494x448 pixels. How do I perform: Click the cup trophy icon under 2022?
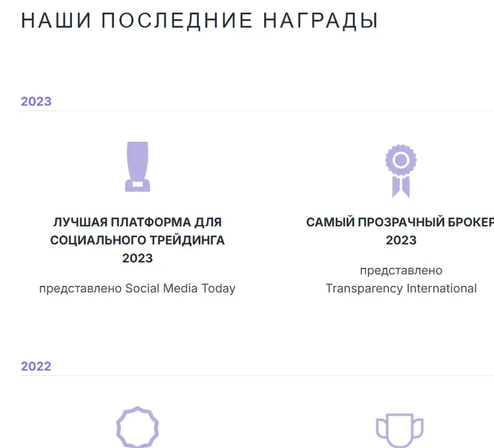[x=400, y=431]
